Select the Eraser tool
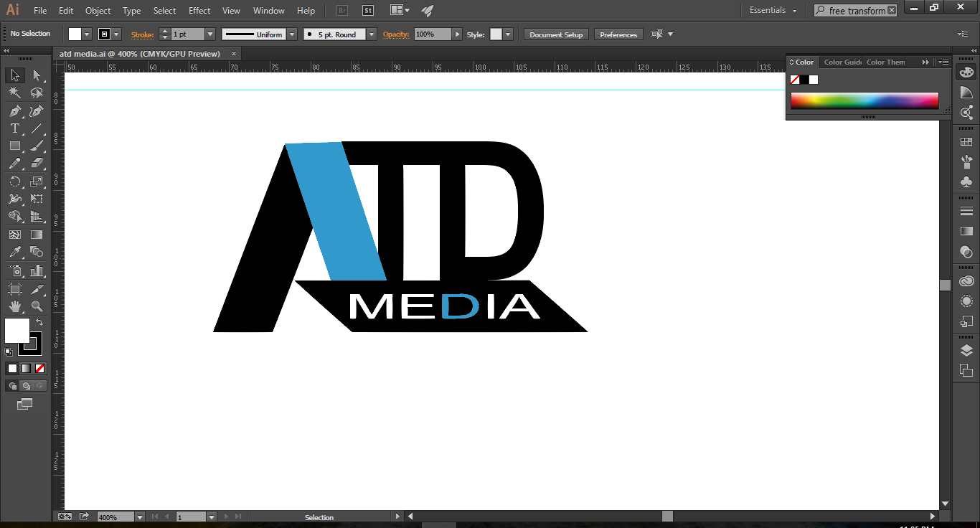The image size is (980, 528). (37, 163)
